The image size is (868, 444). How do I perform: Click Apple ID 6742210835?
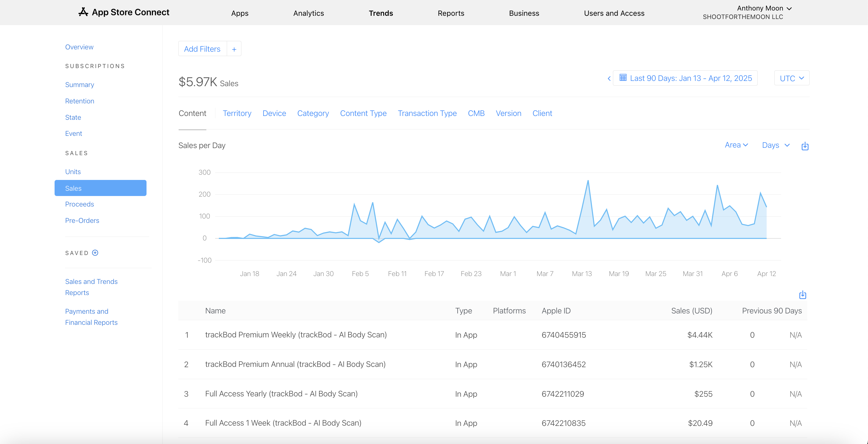coord(563,424)
